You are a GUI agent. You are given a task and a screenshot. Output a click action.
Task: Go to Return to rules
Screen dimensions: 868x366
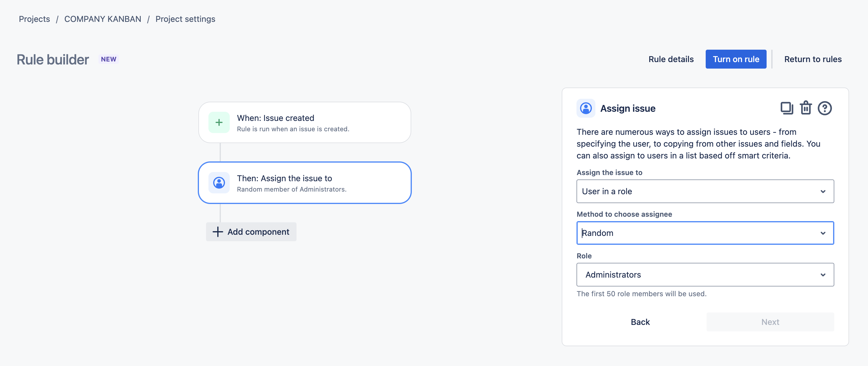click(x=813, y=59)
